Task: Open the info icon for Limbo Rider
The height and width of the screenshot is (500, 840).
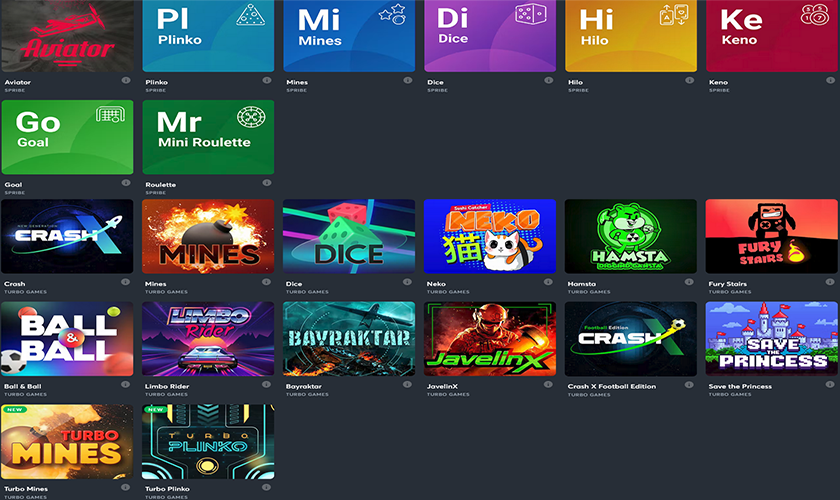Action: click(x=266, y=384)
